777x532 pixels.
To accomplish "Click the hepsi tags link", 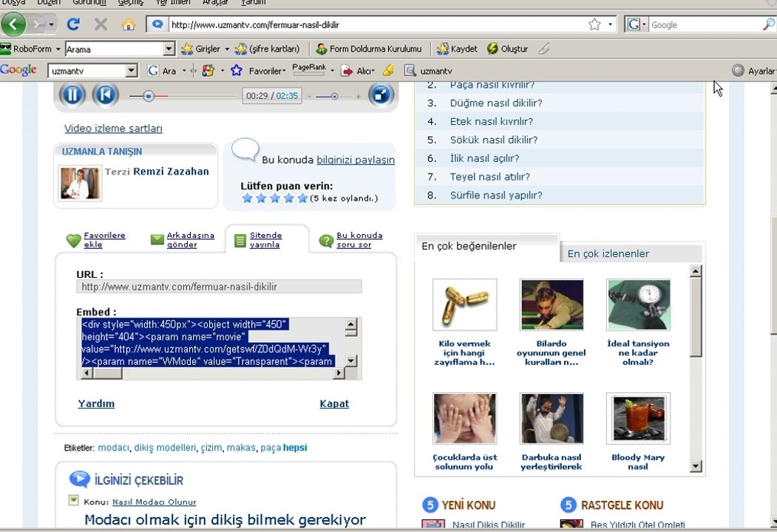I will click(x=295, y=448).
